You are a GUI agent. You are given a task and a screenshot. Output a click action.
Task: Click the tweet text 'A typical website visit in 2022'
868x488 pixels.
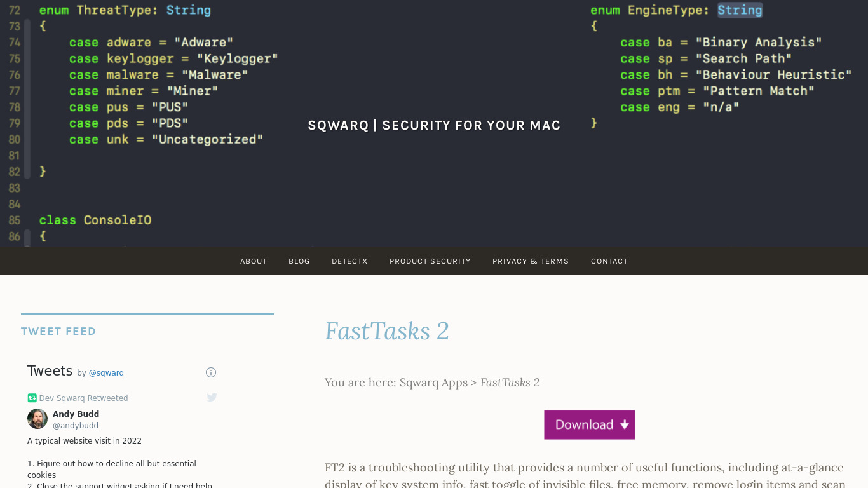coord(85,441)
